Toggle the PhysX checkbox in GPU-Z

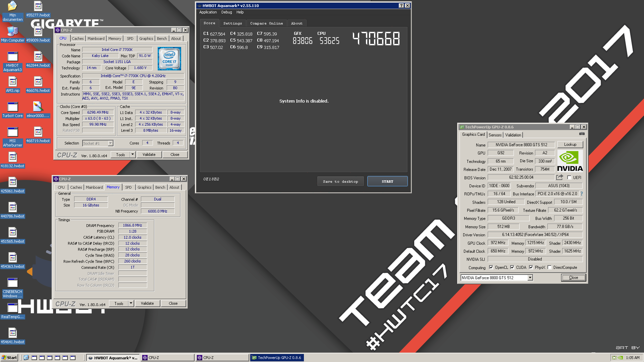[x=531, y=267]
